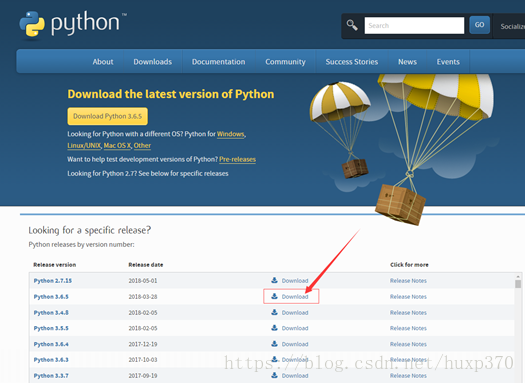Open Release Notes for Python 3.4.8
This screenshot has width=525, height=383.
408,313
